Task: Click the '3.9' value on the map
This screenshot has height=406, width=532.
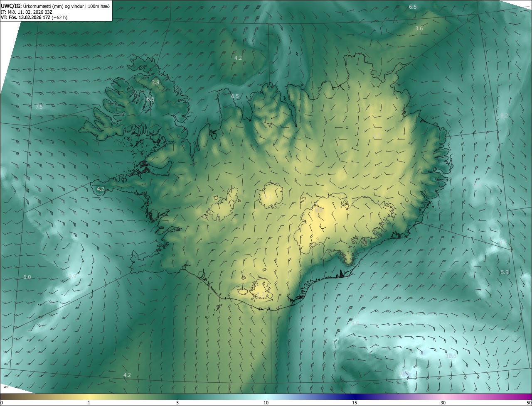Action: tap(155, 82)
